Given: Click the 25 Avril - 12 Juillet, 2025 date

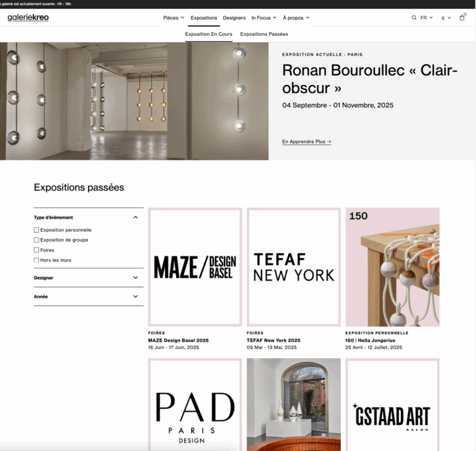Looking at the screenshot, I should (x=373, y=347).
